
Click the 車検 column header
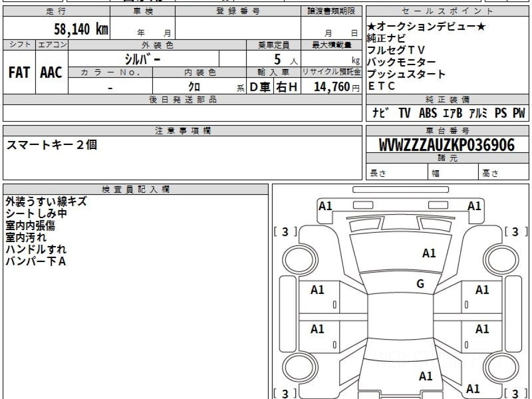[x=143, y=12]
